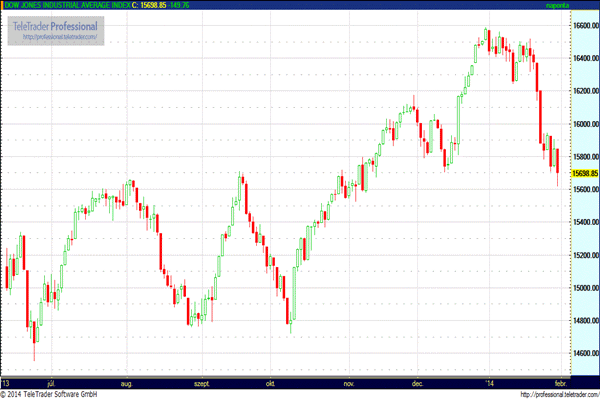Select the 'júl.' marker on time axis

click(51, 384)
